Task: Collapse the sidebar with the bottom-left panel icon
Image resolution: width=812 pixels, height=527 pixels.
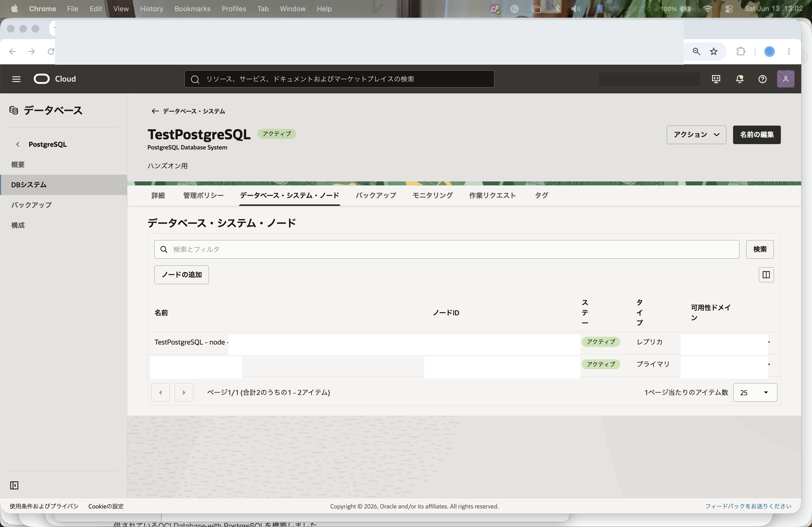Action: click(x=14, y=485)
